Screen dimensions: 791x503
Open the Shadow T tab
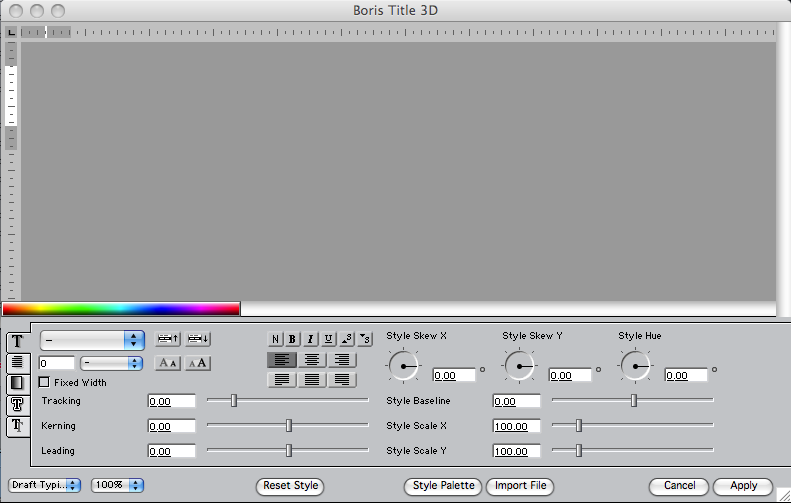click(18, 426)
